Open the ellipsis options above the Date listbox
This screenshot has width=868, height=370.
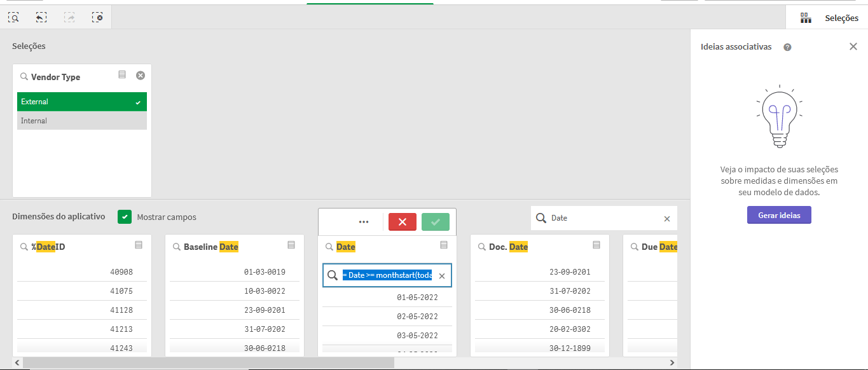tap(364, 221)
